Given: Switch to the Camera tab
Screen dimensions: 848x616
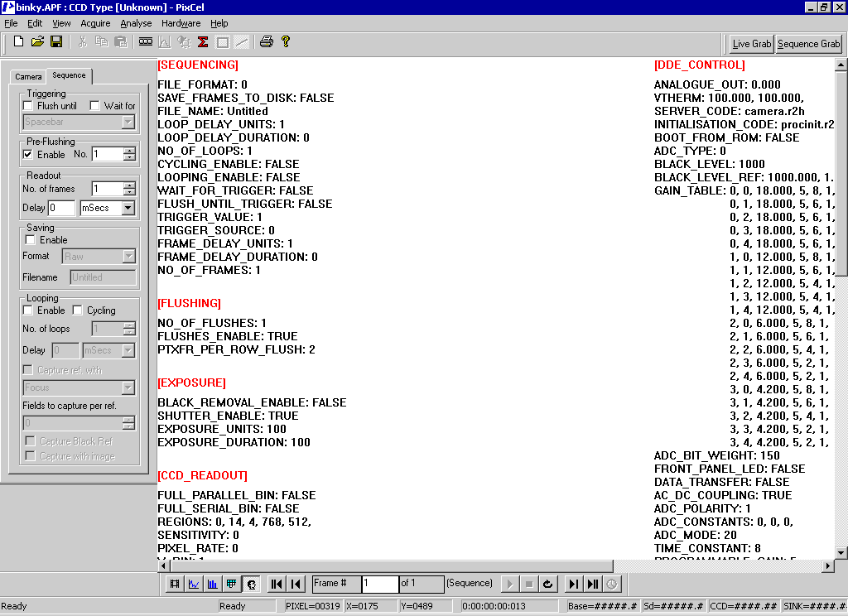Looking at the screenshot, I should [x=28, y=76].
